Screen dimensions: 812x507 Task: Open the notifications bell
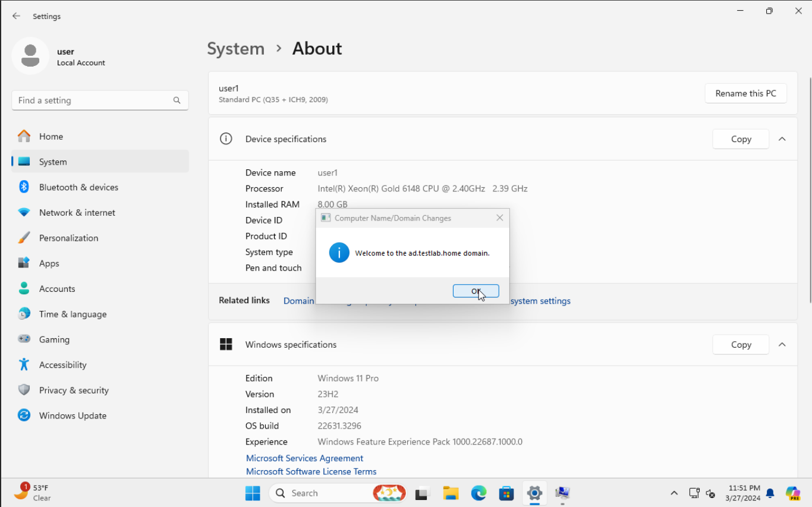tap(770, 493)
